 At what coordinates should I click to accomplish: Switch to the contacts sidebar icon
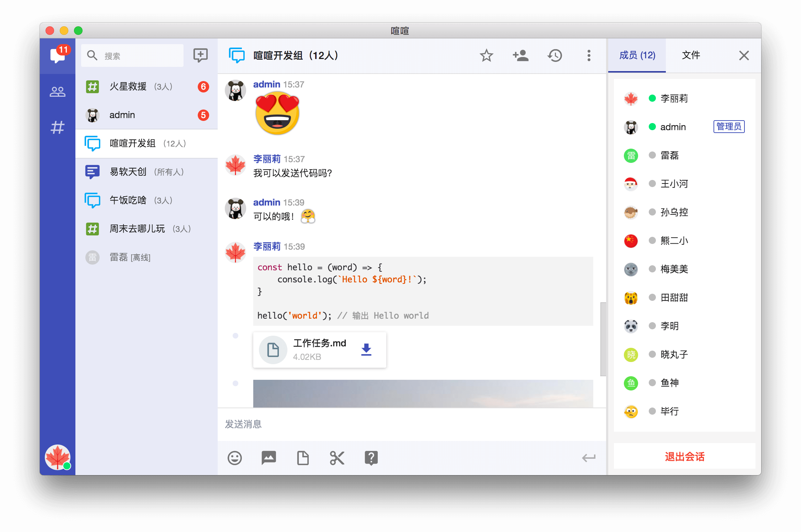coord(58,91)
